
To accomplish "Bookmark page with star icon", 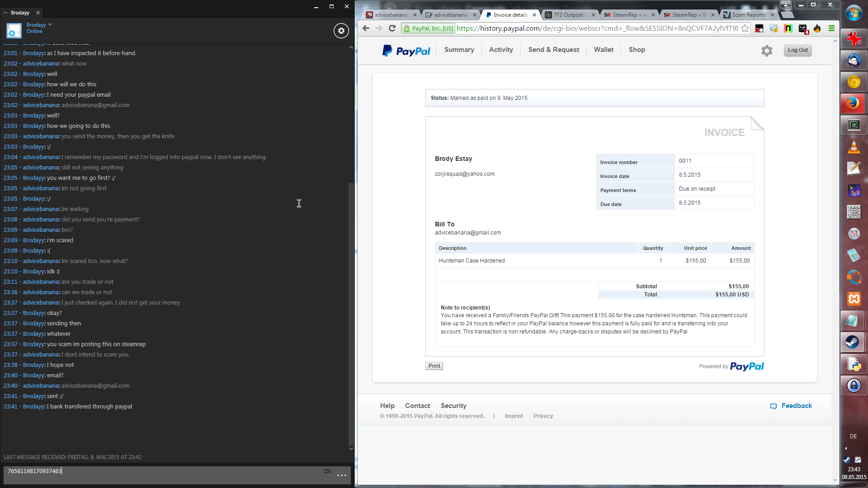I will click(x=745, y=28).
